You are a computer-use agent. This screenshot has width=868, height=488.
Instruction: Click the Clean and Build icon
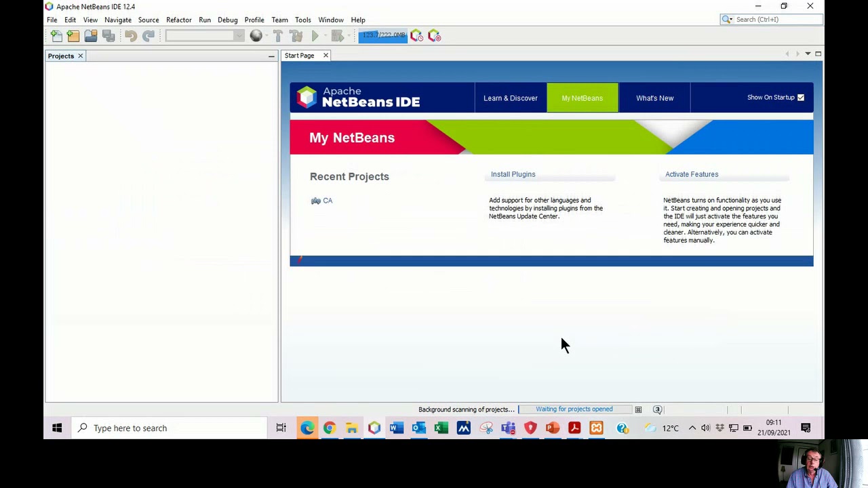(296, 36)
